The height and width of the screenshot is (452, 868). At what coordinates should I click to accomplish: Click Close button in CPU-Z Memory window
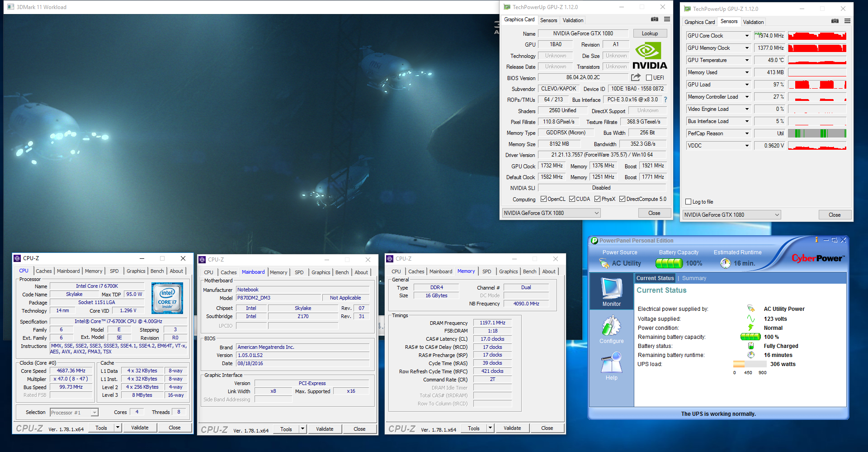point(547,428)
